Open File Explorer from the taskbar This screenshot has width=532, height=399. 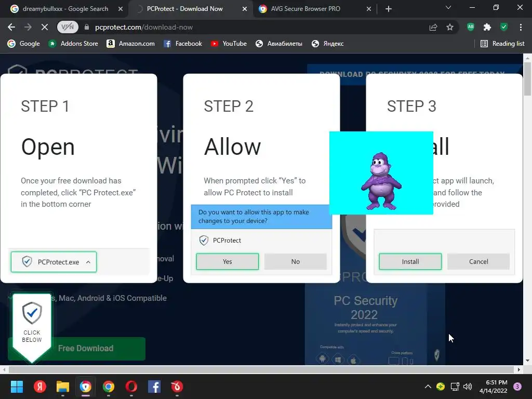[63, 387]
